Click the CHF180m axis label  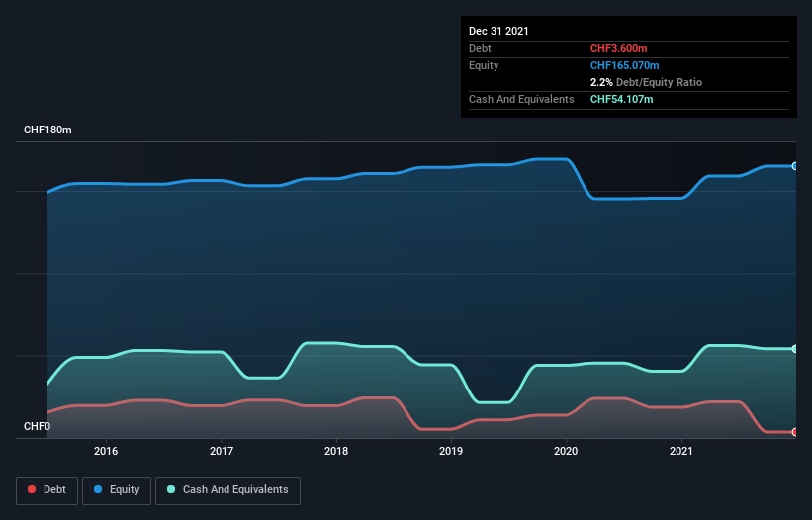click(x=47, y=130)
